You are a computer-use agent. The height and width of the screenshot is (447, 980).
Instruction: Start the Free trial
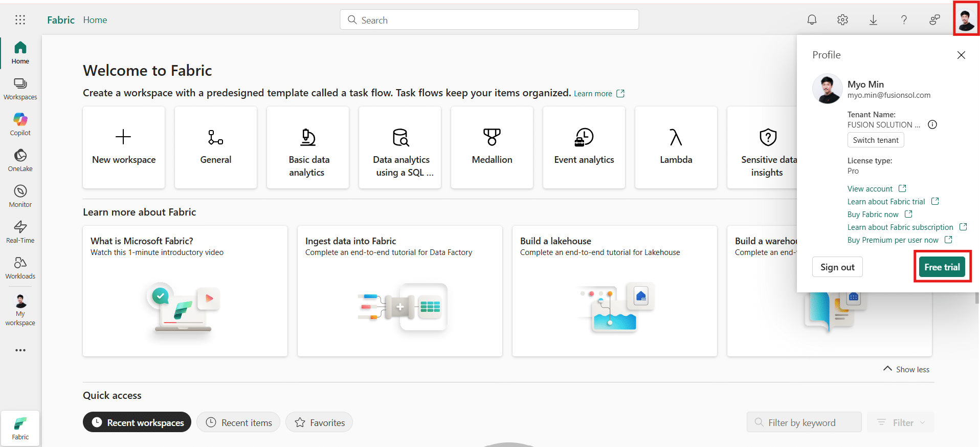[942, 267]
